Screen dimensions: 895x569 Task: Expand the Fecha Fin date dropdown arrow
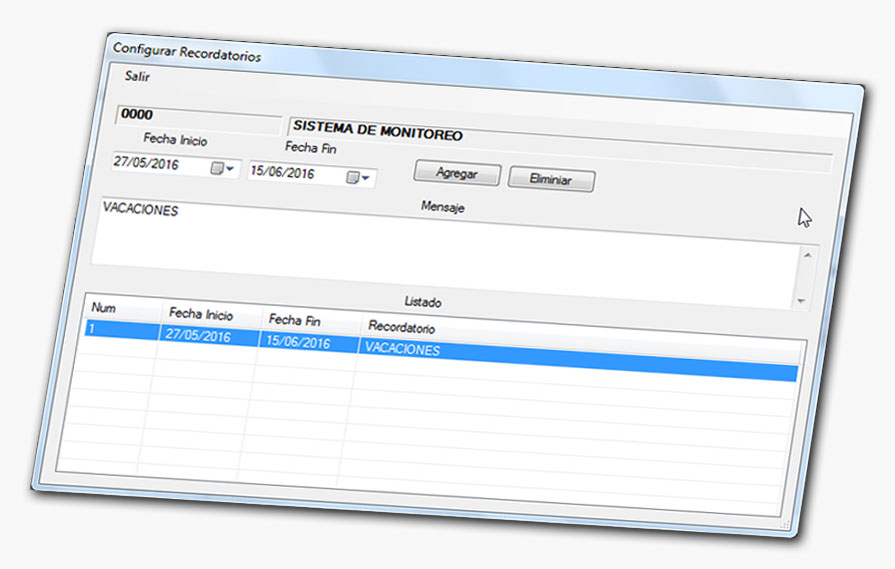click(366, 179)
